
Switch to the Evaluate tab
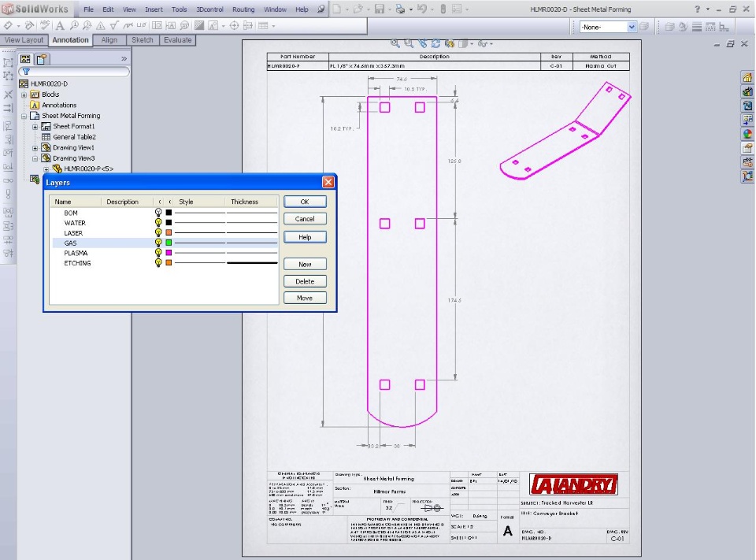click(x=177, y=40)
